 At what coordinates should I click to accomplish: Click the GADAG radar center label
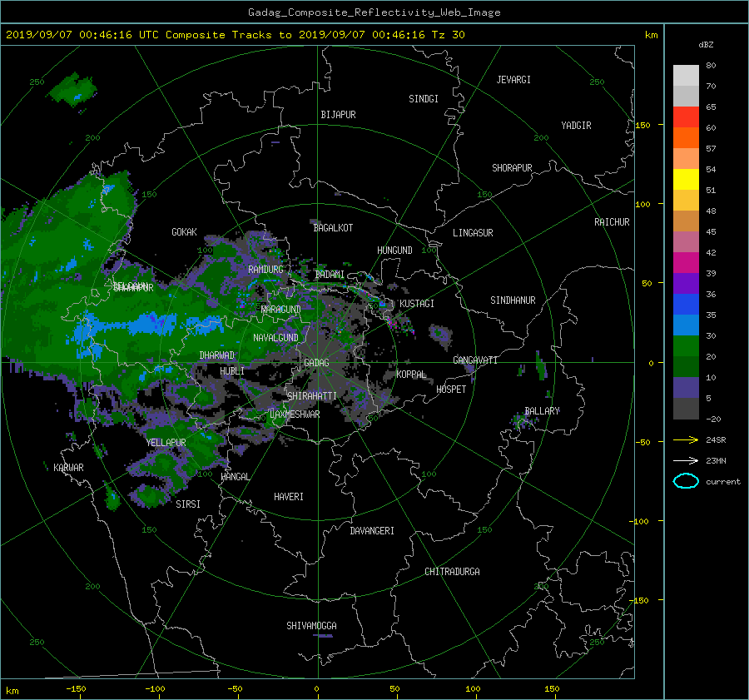tap(317, 363)
